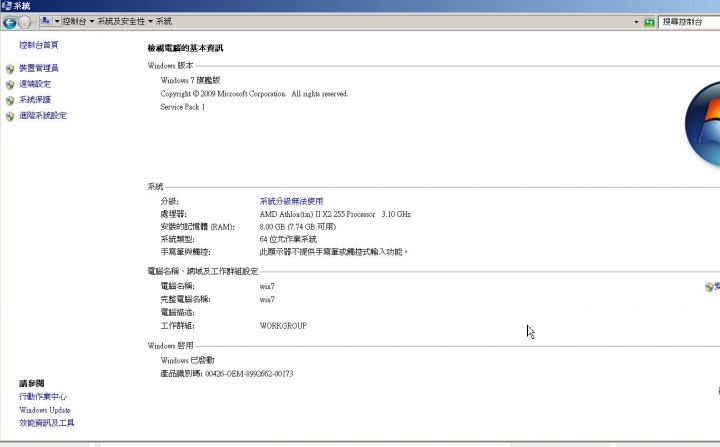The width and height of the screenshot is (720, 447).
Task: Click shield icon for change settings link
Action: coord(709,287)
